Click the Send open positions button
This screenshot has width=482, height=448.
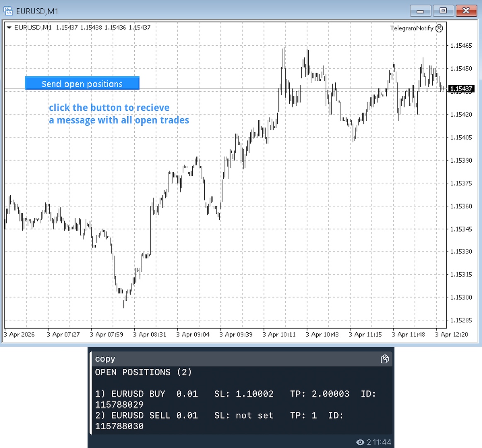(82, 83)
